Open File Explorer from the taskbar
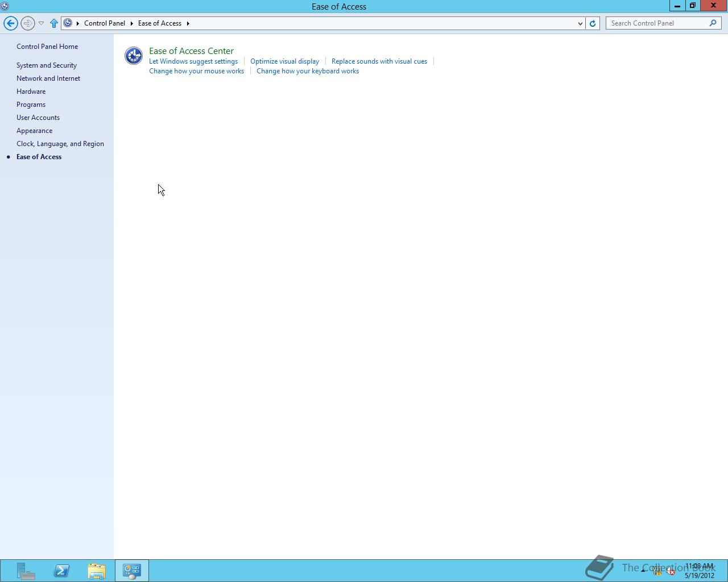 (97, 571)
